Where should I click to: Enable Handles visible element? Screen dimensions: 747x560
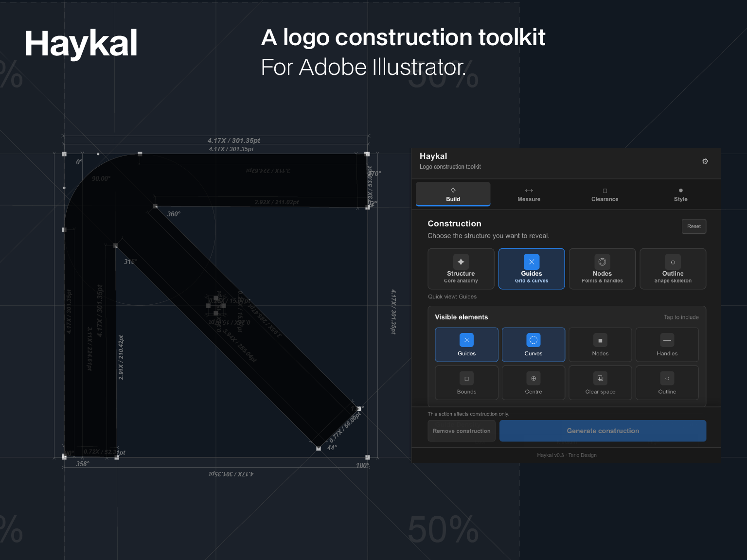pos(667,345)
